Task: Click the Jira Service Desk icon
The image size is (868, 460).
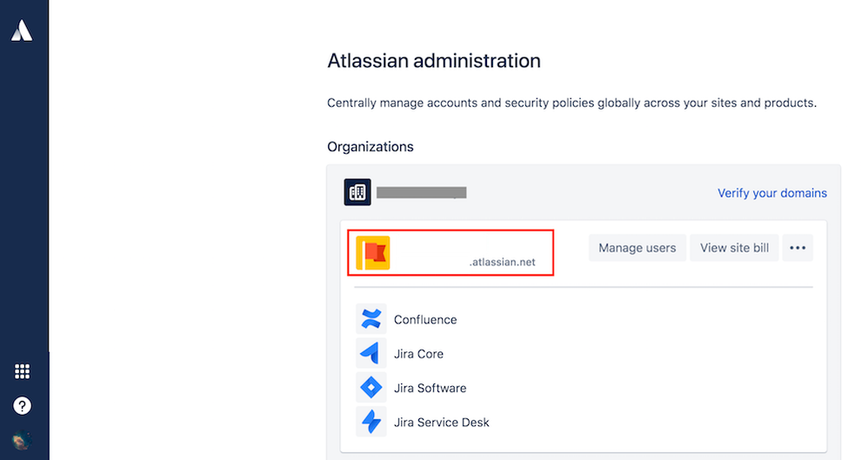Action: (x=371, y=422)
